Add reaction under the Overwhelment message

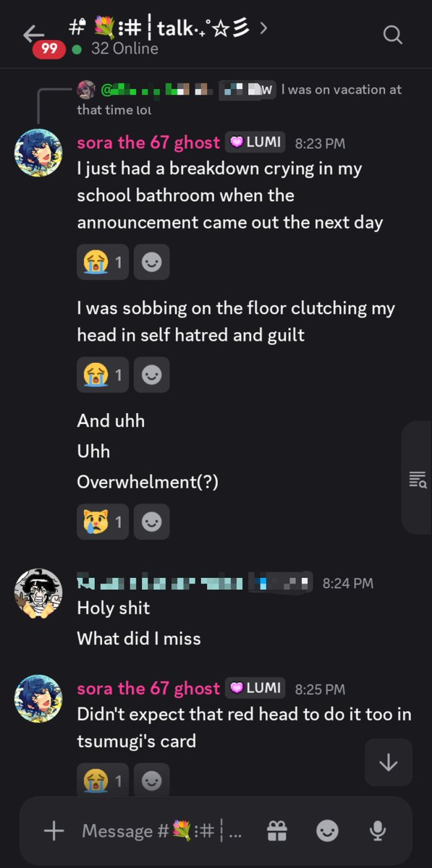[x=152, y=522]
